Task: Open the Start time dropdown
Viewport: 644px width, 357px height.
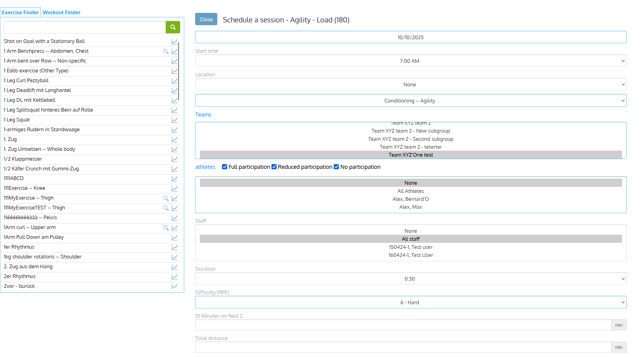Action: [411, 61]
